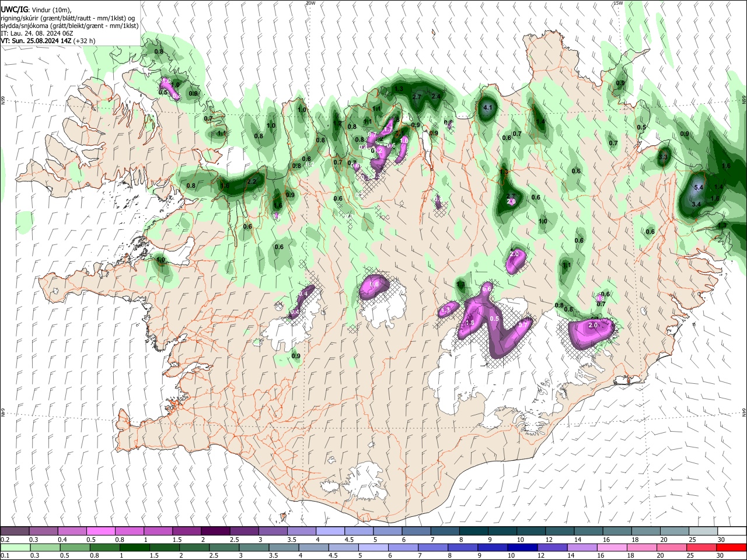Pick the darkest purple swatch labeled 2 in upper legend
The height and width of the screenshot is (560, 747).
[x=215, y=531]
